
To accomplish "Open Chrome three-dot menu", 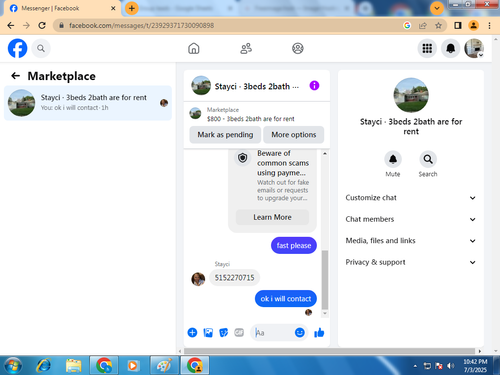I will [489, 25].
